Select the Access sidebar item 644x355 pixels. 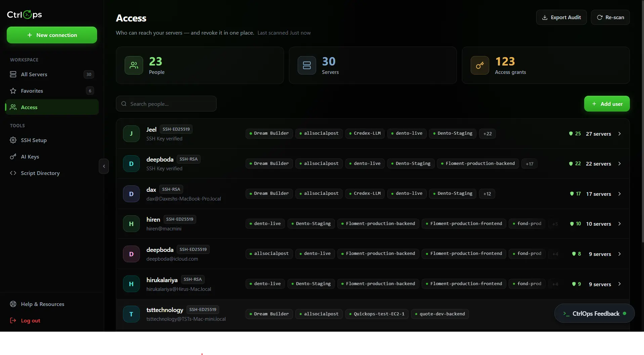52,107
